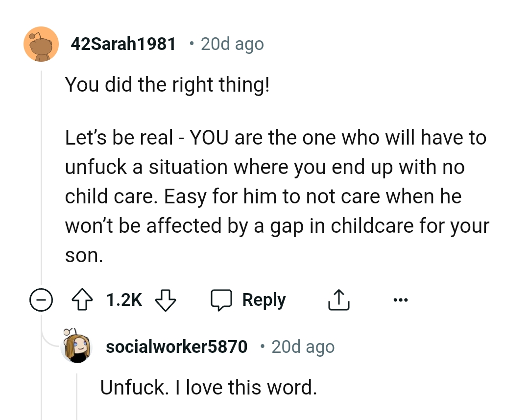Open the share options for the comment
Viewport: 529px width, 420px height.
coord(338,299)
